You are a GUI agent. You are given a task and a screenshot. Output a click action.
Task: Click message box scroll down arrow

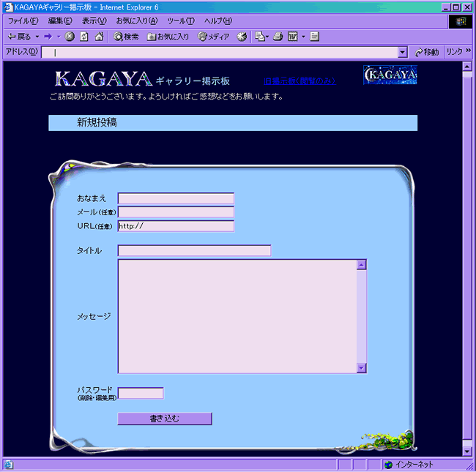pos(361,368)
